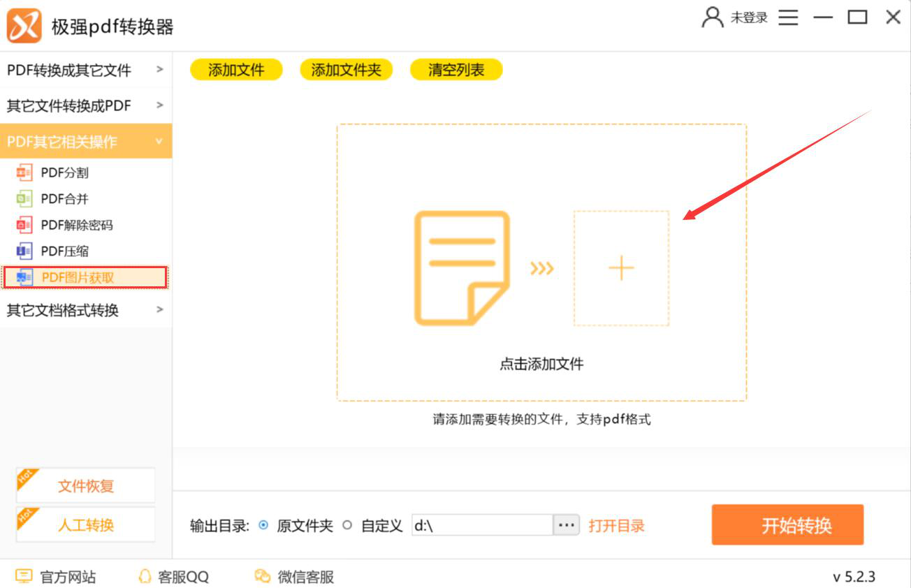Click the PDF图片获取 file icon

coord(24,277)
